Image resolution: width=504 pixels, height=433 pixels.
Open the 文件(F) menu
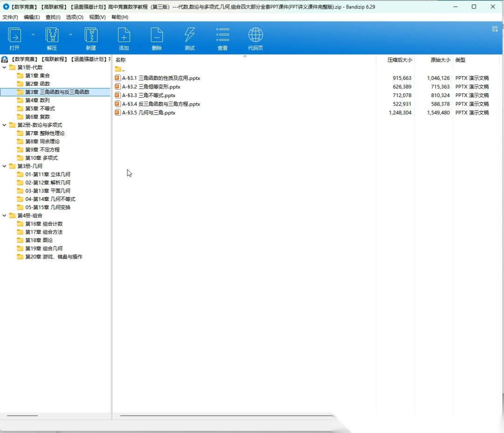10,17
